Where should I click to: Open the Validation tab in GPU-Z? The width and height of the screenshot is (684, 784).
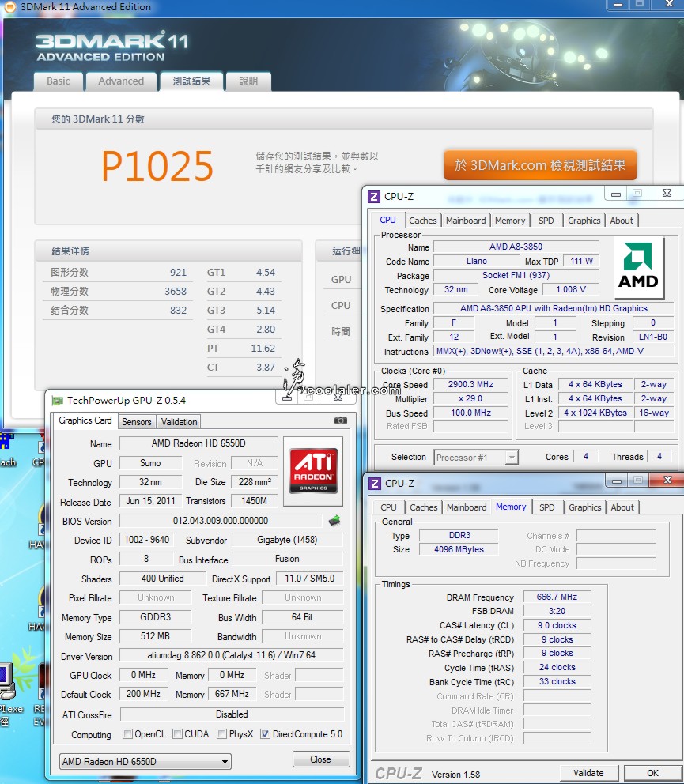point(179,422)
